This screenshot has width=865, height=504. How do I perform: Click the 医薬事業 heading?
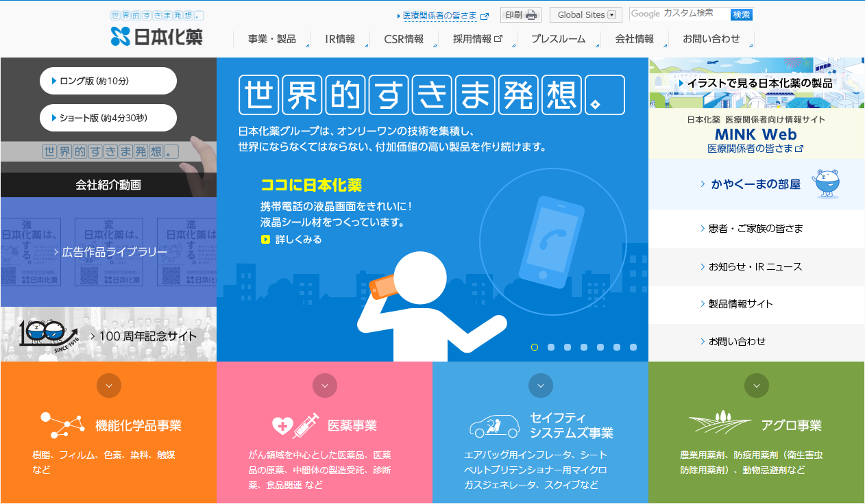[x=352, y=426]
